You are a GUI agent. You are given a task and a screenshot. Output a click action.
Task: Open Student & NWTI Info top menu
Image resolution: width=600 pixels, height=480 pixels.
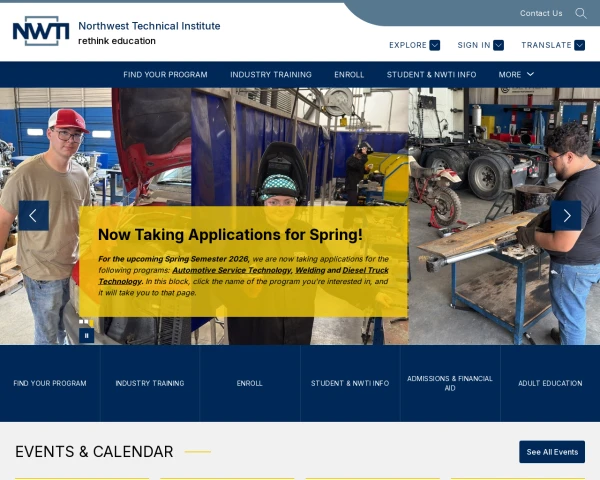click(x=431, y=74)
